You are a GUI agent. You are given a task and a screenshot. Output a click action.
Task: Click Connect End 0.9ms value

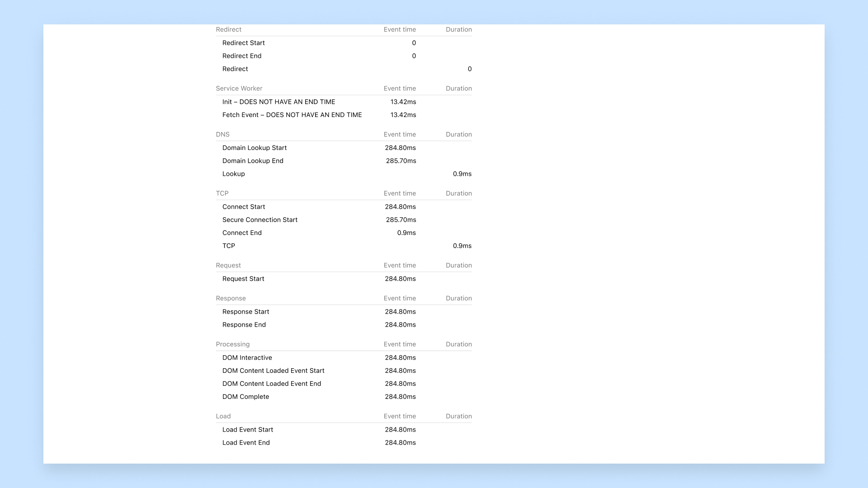406,233
